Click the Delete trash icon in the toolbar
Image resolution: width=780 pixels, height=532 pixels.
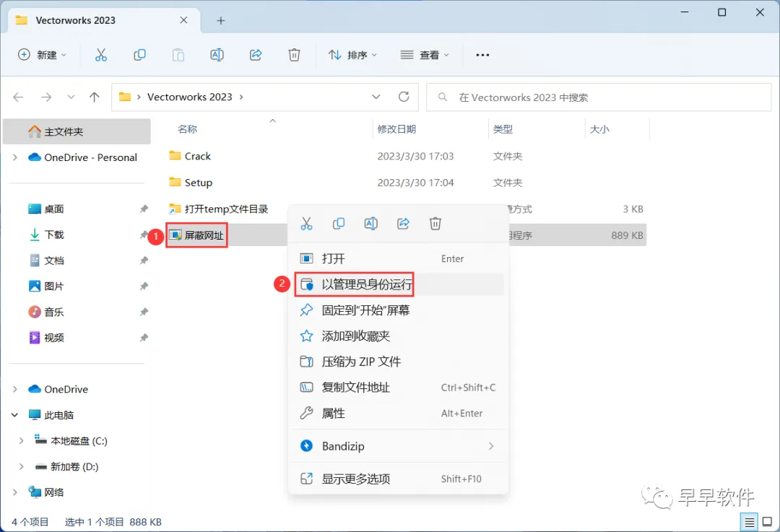(x=294, y=55)
